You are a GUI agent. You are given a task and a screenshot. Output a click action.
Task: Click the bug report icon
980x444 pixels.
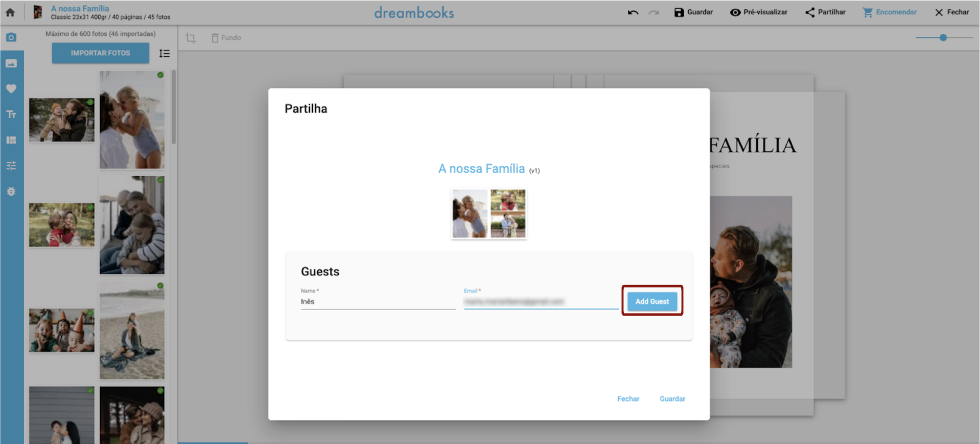(x=11, y=191)
